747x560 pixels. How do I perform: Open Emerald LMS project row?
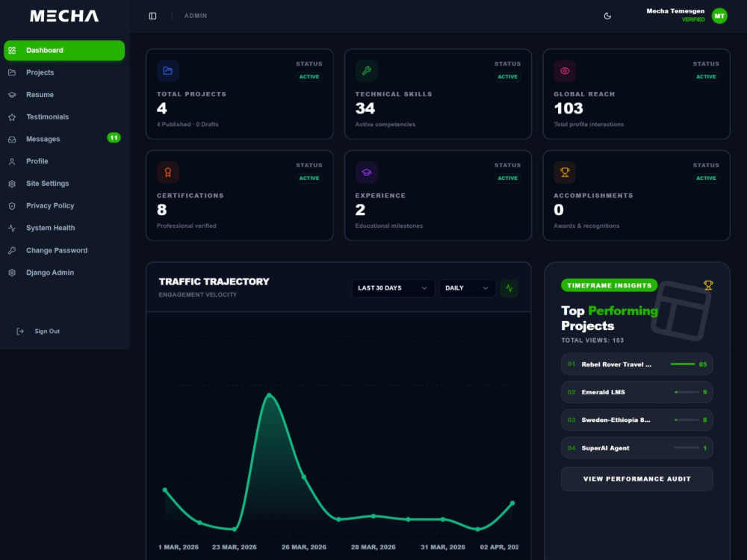[x=637, y=393]
